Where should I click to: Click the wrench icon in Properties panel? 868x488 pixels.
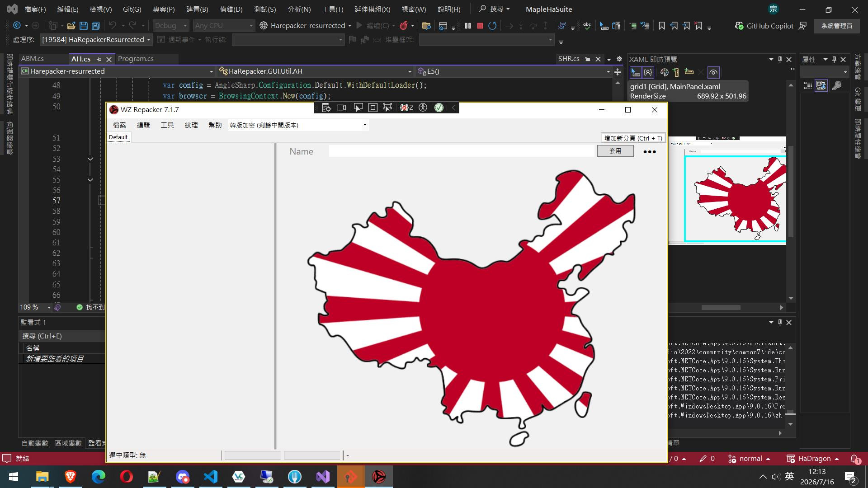click(837, 85)
